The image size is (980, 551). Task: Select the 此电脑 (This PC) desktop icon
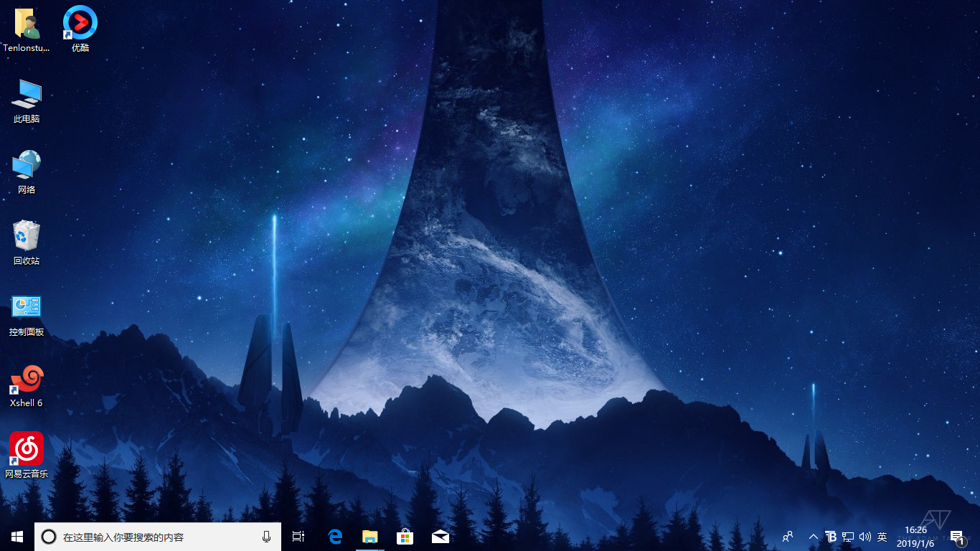[27, 100]
